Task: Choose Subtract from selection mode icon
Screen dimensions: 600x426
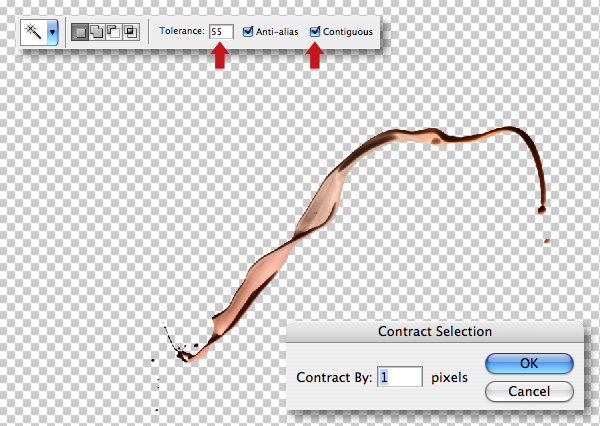Action: click(x=114, y=32)
